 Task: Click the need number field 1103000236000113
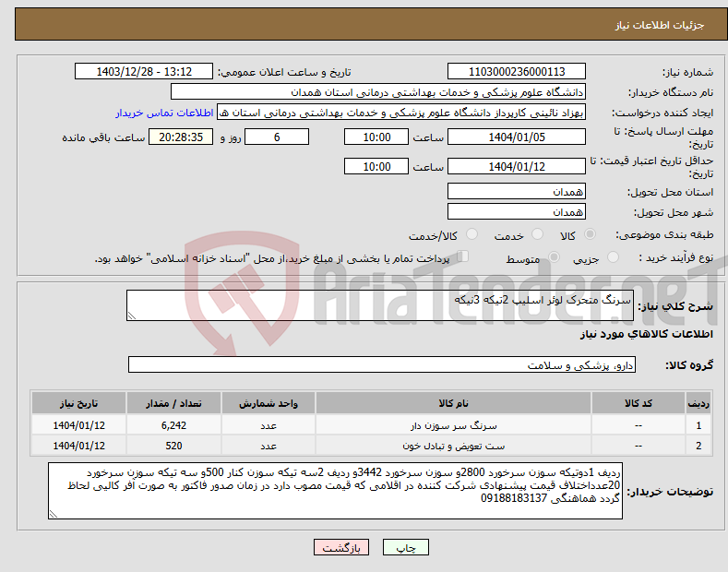tap(517, 72)
